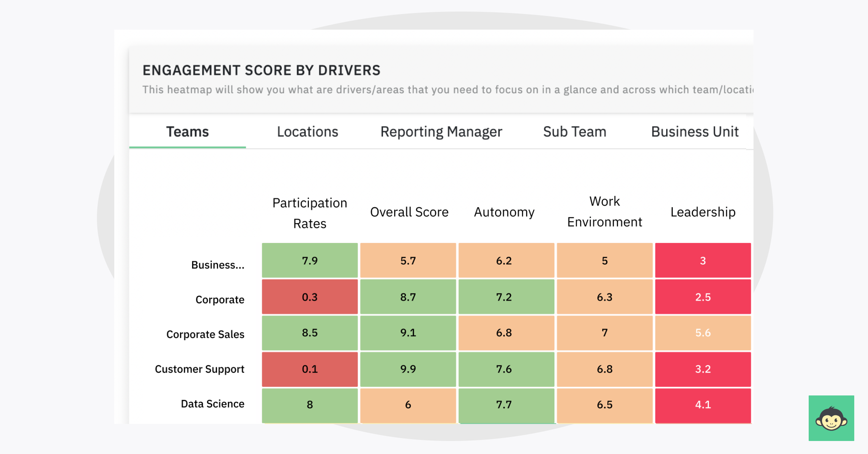The height and width of the screenshot is (454, 868).
Task: Click Corporate Sales Overall Score cell 9.1
Action: tap(408, 333)
